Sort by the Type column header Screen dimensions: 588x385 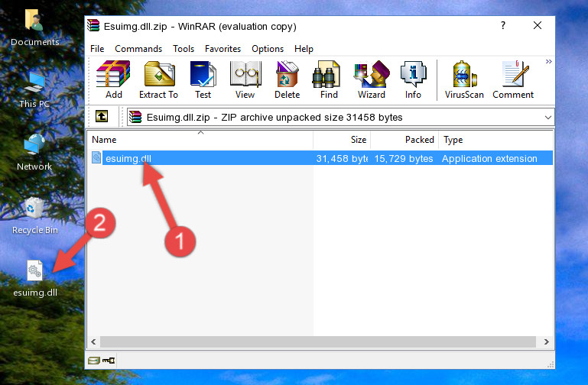[x=495, y=140]
